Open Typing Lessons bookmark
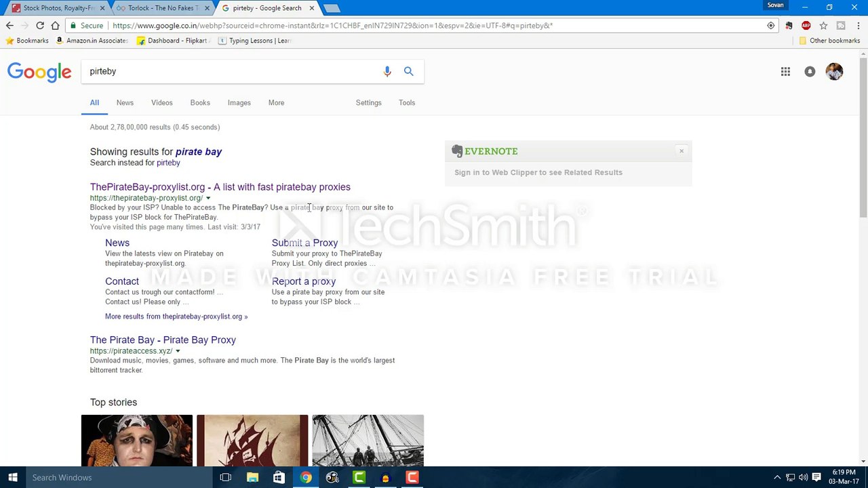The height and width of the screenshot is (488, 868). click(x=254, y=41)
